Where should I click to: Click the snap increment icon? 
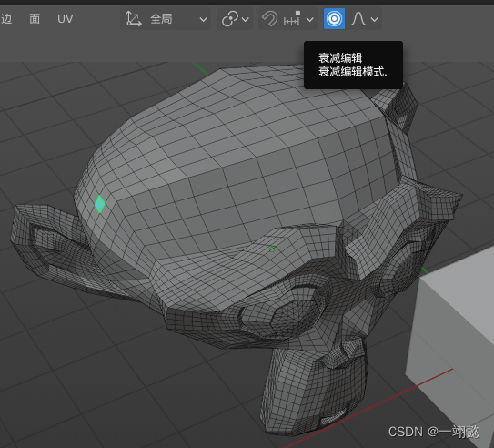click(x=292, y=19)
